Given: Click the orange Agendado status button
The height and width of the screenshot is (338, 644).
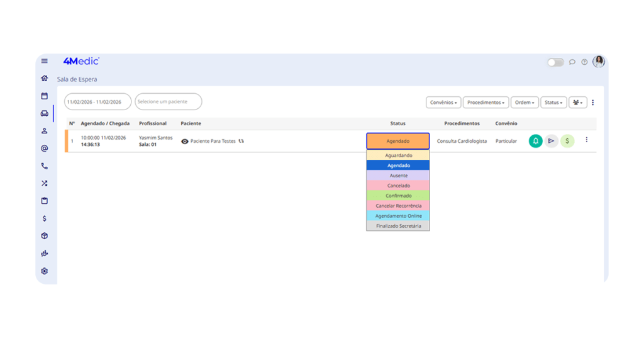Looking at the screenshot, I should tap(397, 141).
